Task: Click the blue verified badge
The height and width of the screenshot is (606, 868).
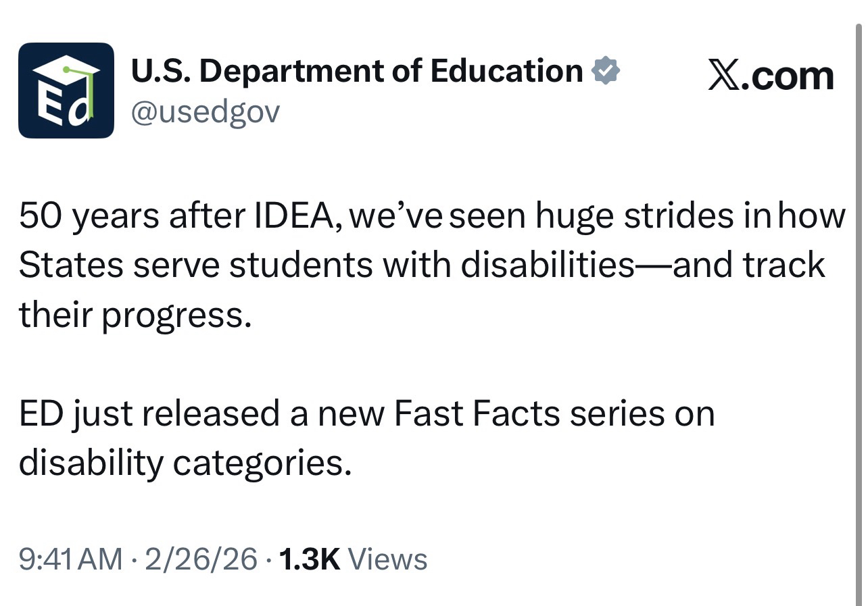Action: point(606,72)
